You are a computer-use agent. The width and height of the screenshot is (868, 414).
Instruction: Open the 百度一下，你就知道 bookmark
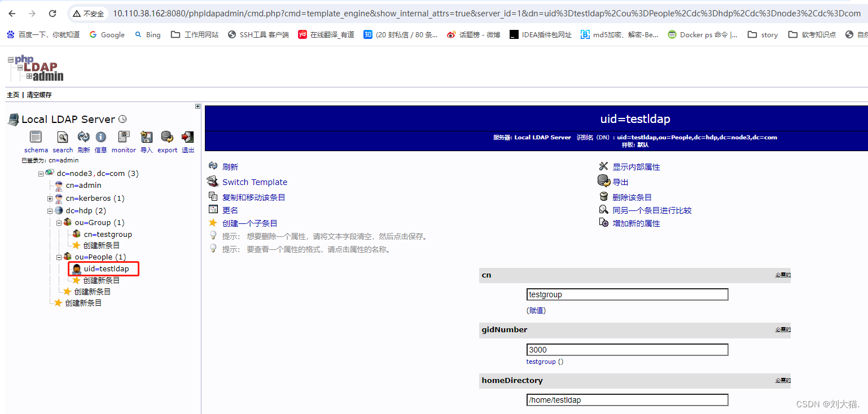click(x=43, y=34)
